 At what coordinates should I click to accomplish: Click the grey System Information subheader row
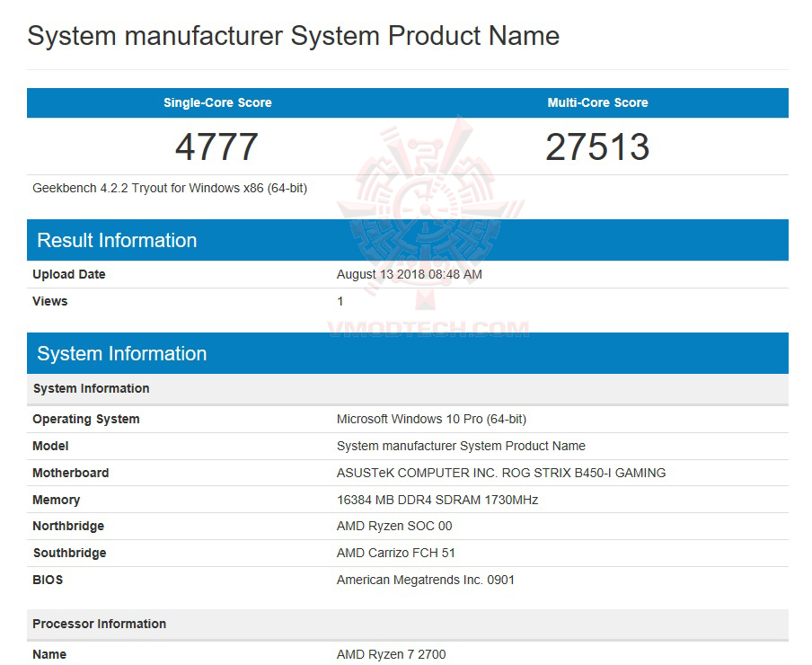click(408, 388)
